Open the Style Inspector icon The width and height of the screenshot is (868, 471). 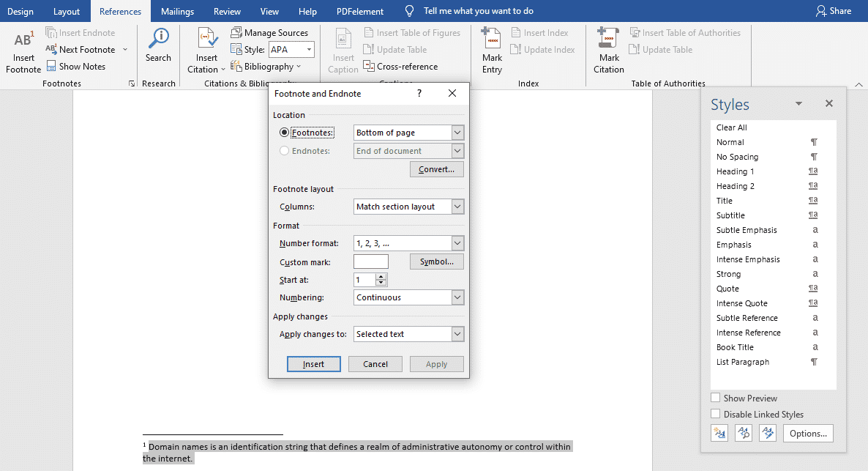coord(744,434)
